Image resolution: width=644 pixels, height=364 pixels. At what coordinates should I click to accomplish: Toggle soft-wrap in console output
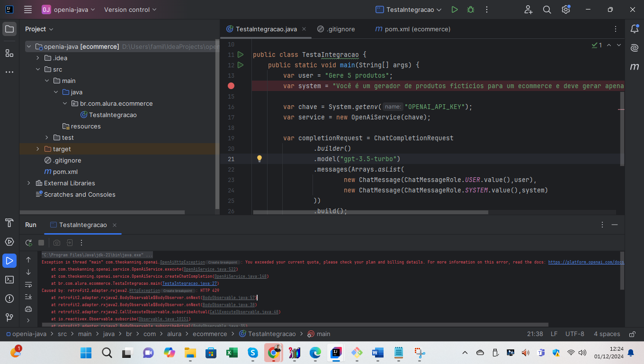[28, 284]
